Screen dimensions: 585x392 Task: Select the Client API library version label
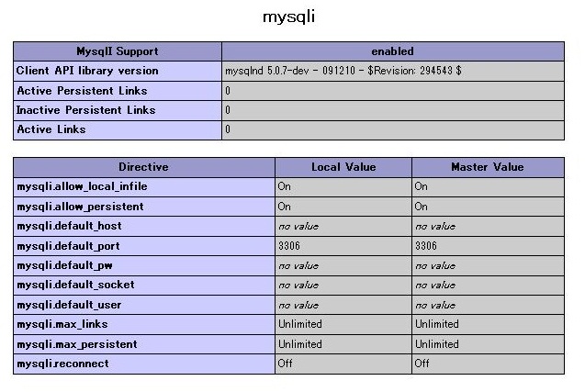(x=87, y=71)
